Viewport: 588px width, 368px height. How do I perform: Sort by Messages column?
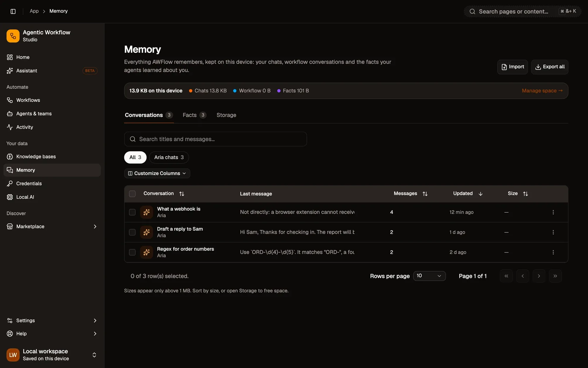(x=410, y=193)
